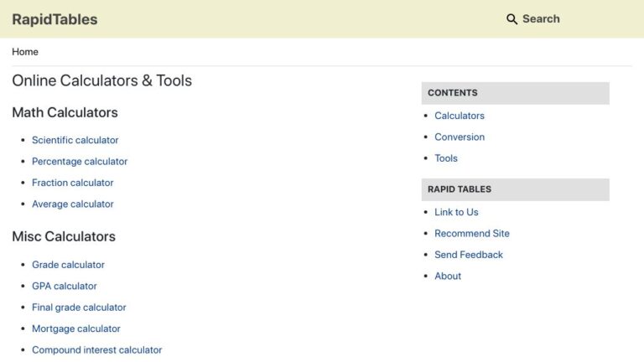Jump to Tools in Contents
Image resolution: width=644 pixels, height=362 pixels.
click(446, 158)
